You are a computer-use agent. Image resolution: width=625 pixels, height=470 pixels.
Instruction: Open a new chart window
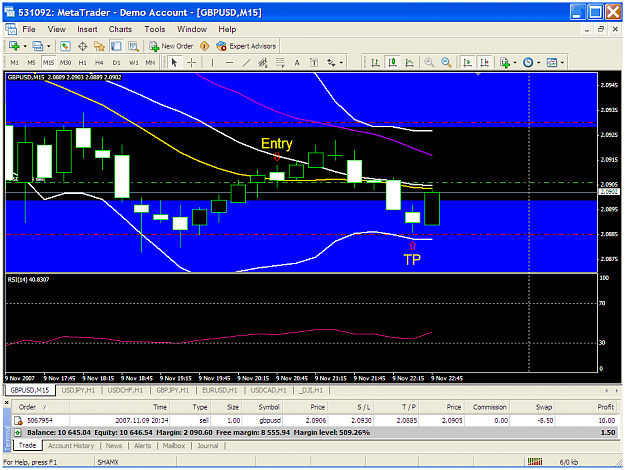[x=14, y=46]
